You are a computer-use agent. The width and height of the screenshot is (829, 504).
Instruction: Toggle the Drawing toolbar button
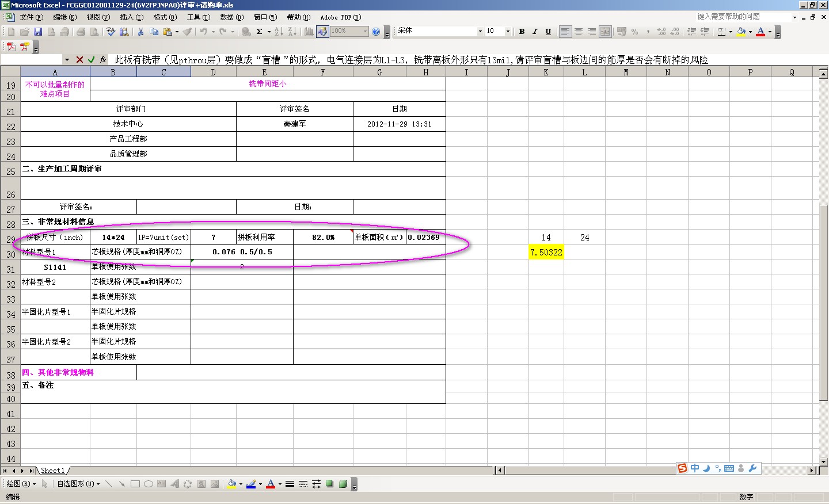pyautogui.click(x=322, y=32)
